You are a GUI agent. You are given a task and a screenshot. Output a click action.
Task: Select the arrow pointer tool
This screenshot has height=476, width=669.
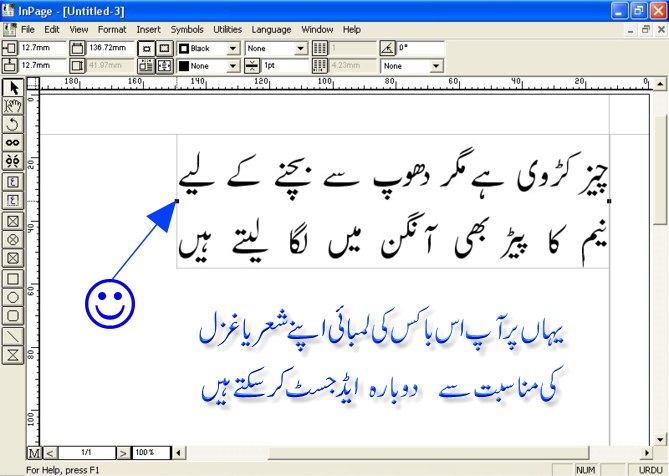pos(14,88)
